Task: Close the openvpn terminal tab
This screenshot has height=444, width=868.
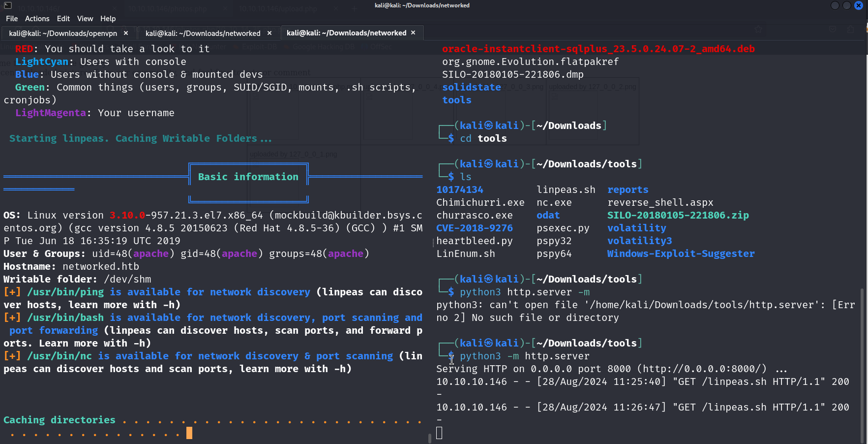Action: click(126, 33)
